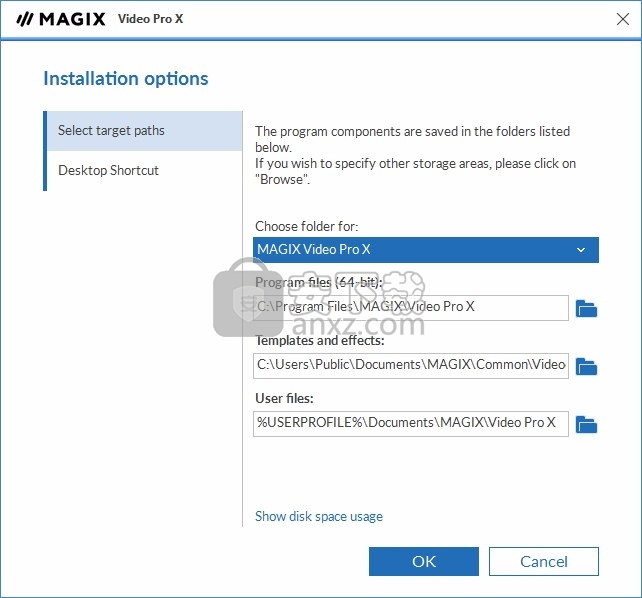Open the 'Show disk space usage' link
Viewport: 642px width, 598px height.
pyautogui.click(x=319, y=517)
